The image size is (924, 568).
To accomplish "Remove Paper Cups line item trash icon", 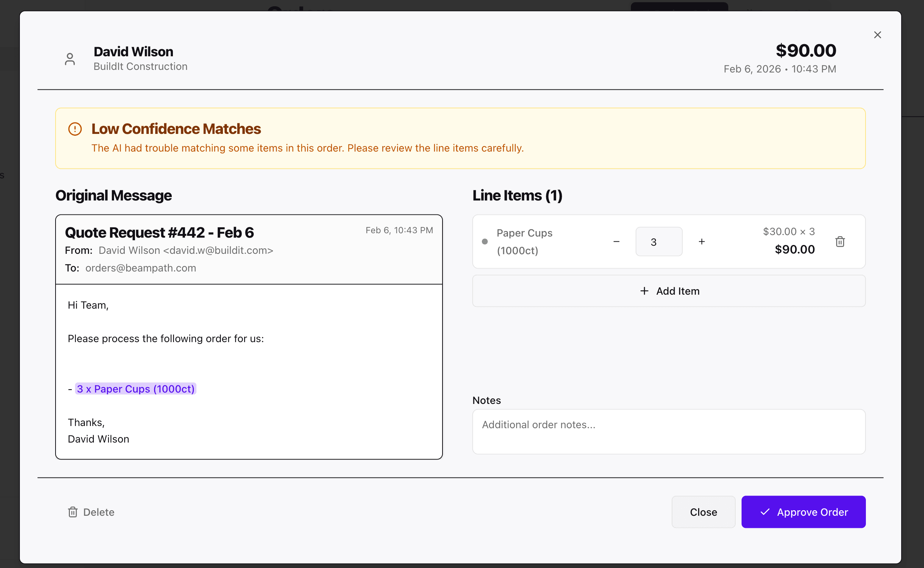I will [x=840, y=242].
